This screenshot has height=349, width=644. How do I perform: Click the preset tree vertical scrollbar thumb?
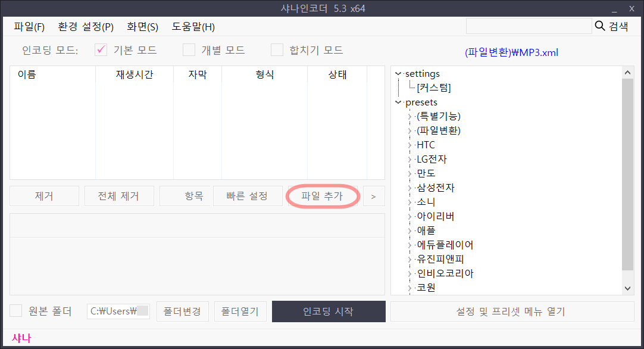627,174
